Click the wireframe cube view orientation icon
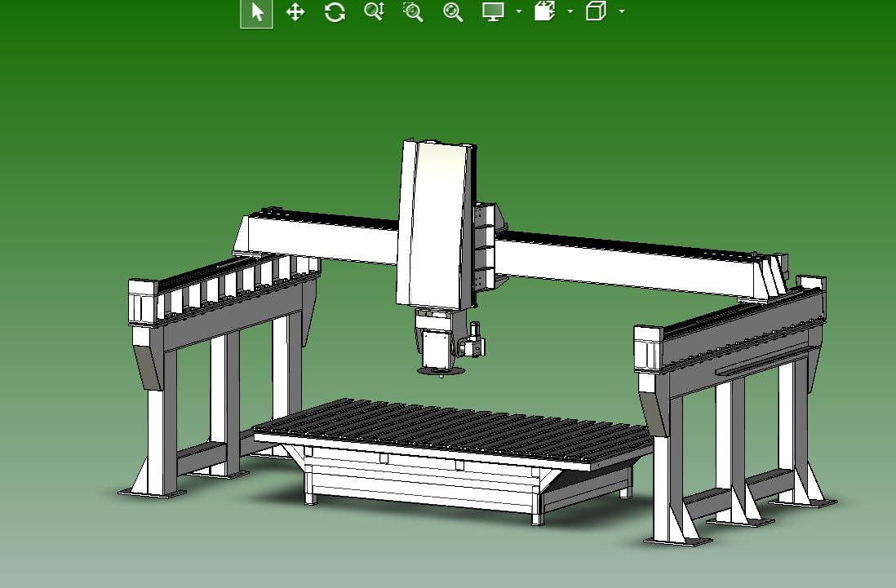Image resolution: width=896 pixels, height=588 pixels. coord(596,11)
